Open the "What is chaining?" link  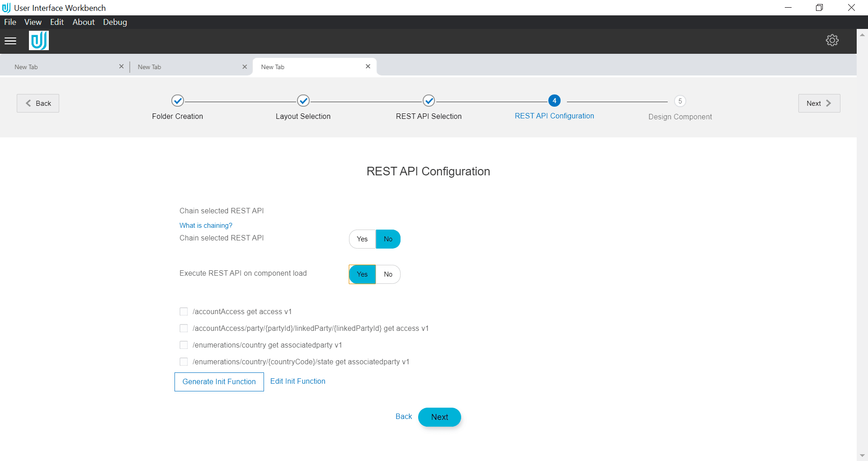coord(206,225)
